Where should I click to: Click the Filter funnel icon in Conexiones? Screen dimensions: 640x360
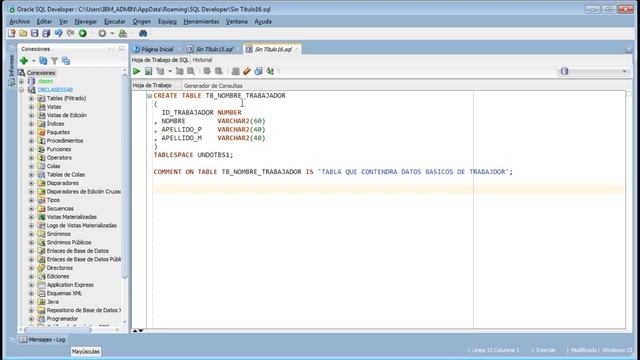tap(54, 61)
